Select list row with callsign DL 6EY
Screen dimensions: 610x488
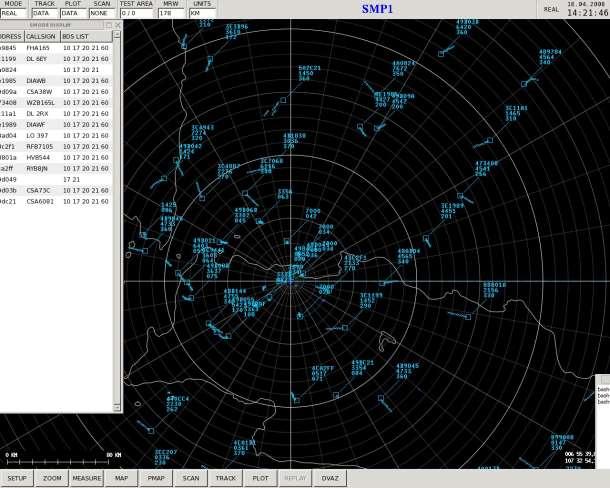click(56, 59)
